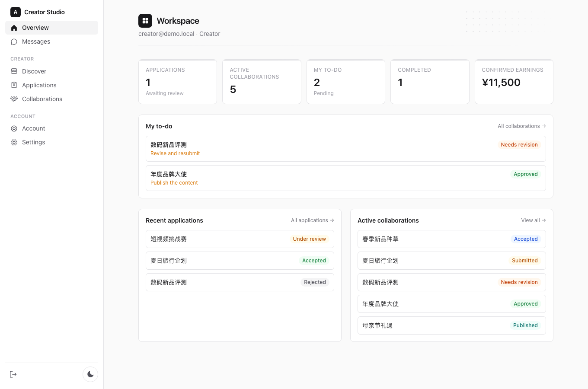Click the Publish the content text
This screenshot has width=588, height=389.
pyautogui.click(x=174, y=183)
